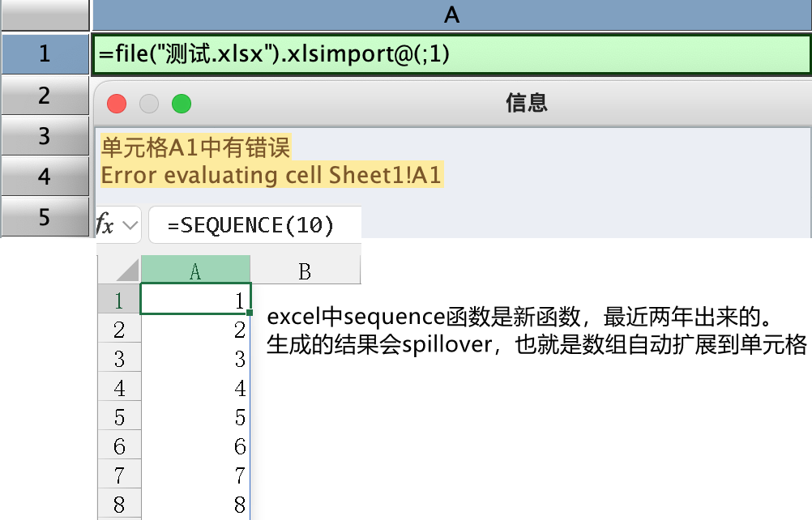Close the 信息 dialog with red button
This screenshot has width=812, height=520.
click(117, 103)
